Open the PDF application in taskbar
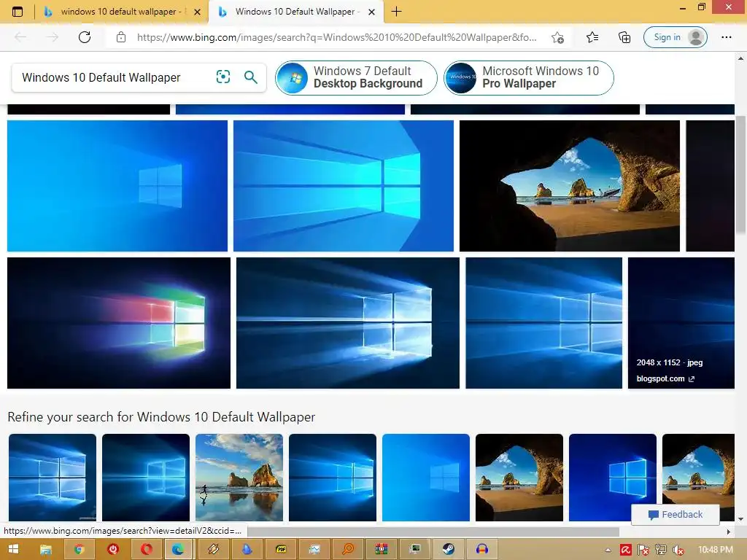747x560 pixels. click(281, 549)
